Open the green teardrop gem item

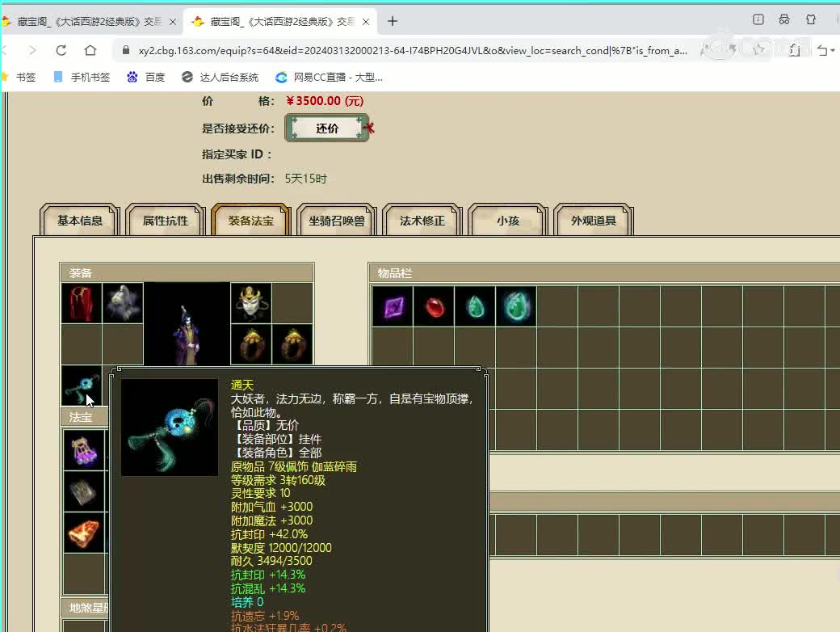[475, 306]
